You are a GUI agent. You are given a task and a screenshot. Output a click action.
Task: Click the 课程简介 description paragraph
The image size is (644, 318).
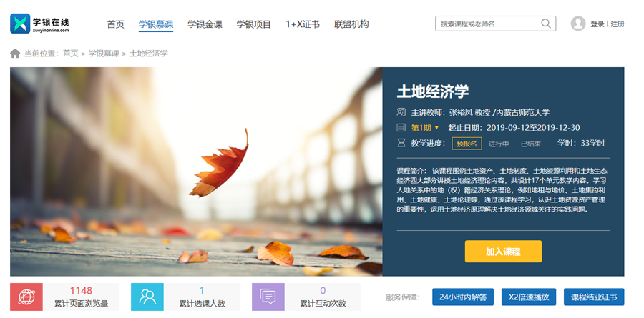(x=502, y=190)
